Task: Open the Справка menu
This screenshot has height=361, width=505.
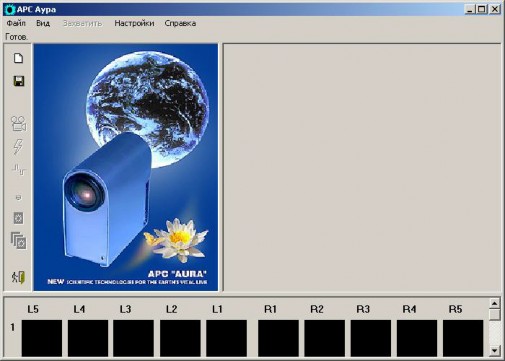Action: 180,23
